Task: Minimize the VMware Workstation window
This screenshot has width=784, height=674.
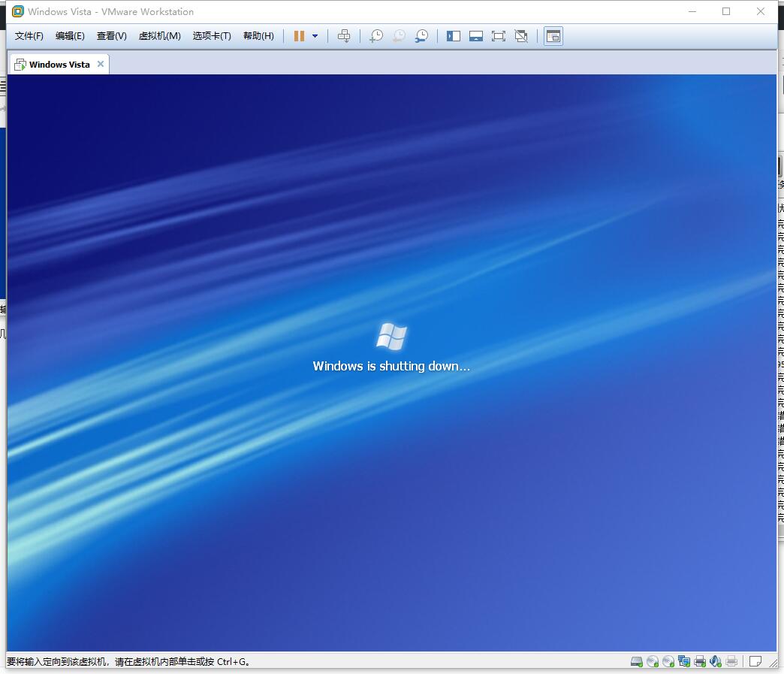Action: tap(692, 11)
